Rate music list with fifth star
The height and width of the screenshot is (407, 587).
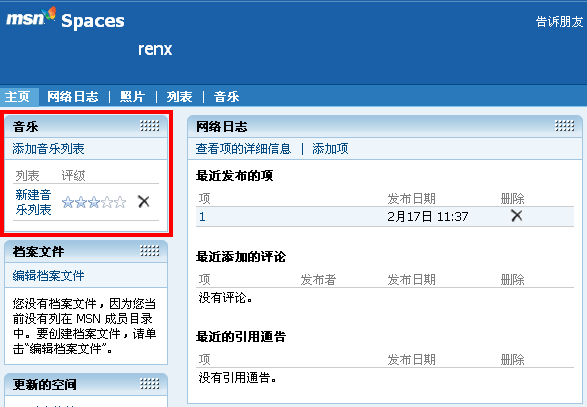[x=121, y=202]
